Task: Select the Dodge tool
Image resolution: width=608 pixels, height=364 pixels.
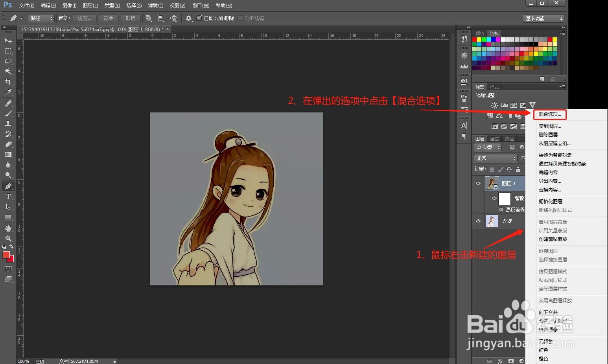Action: tap(8, 175)
